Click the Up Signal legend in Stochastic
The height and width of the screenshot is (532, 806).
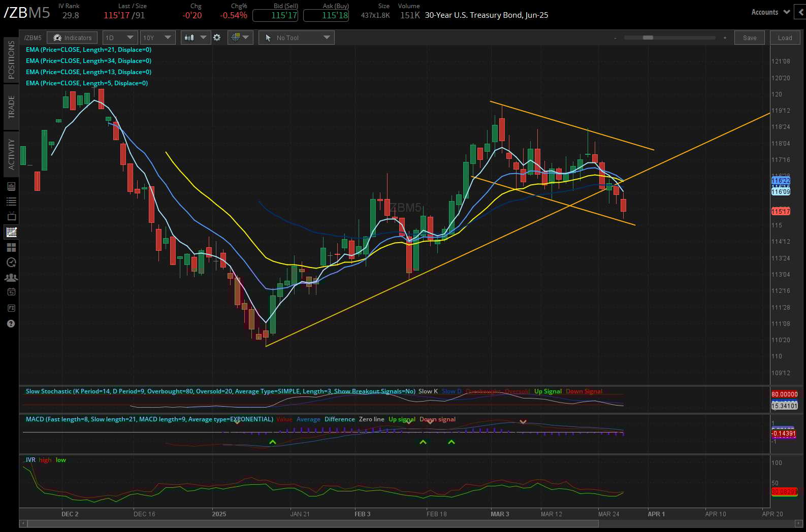pyautogui.click(x=548, y=391)
